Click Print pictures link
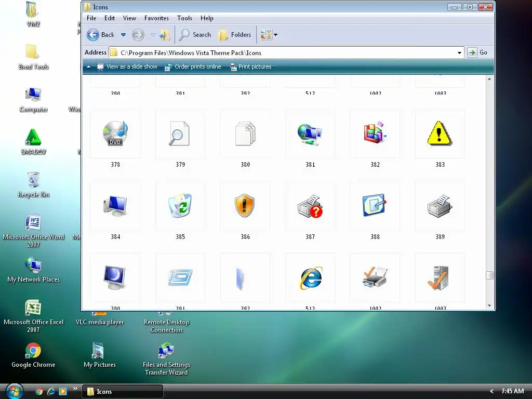Viewport: 532px width, 399px height. tap(251, 67)
